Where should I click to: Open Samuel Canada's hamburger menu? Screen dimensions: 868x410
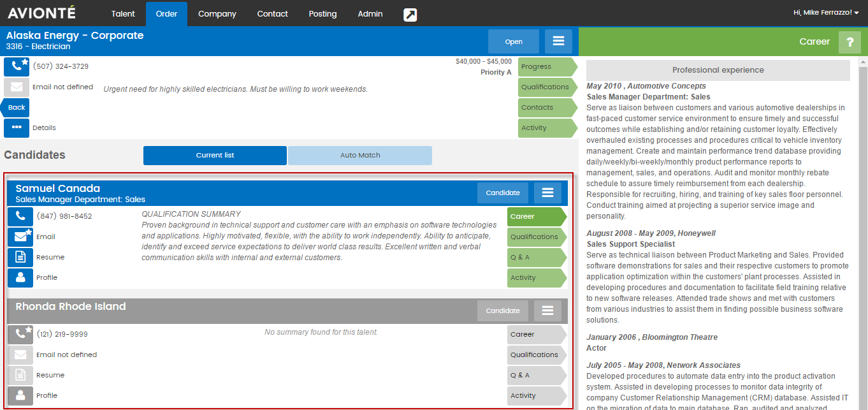pyautogui.click(x=547, y=193)
